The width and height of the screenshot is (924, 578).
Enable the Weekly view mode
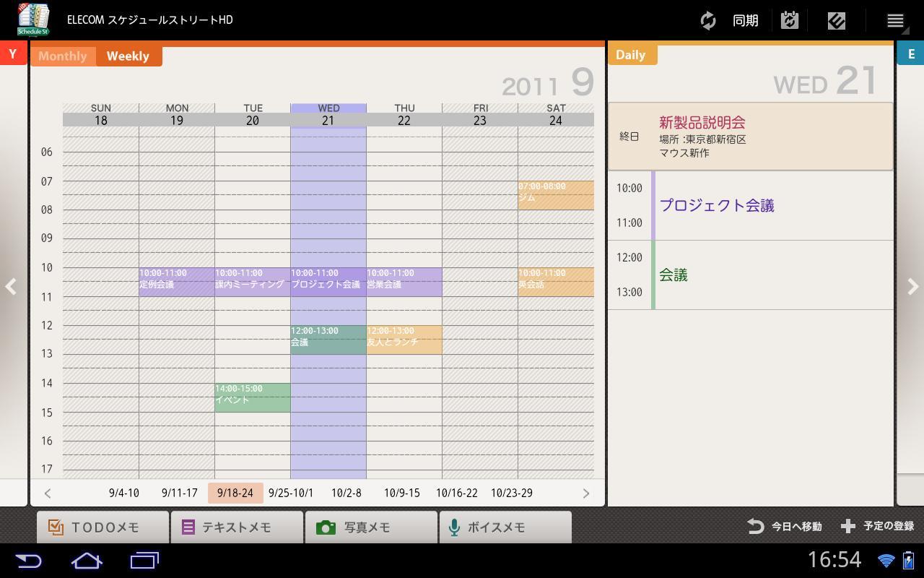(128, 56)
